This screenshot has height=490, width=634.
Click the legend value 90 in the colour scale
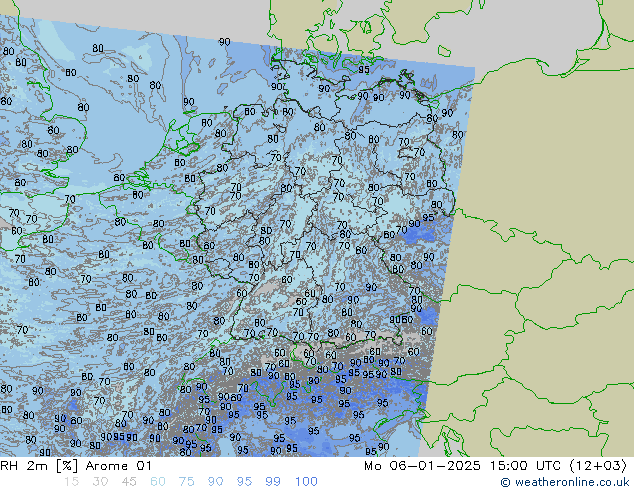215,482
